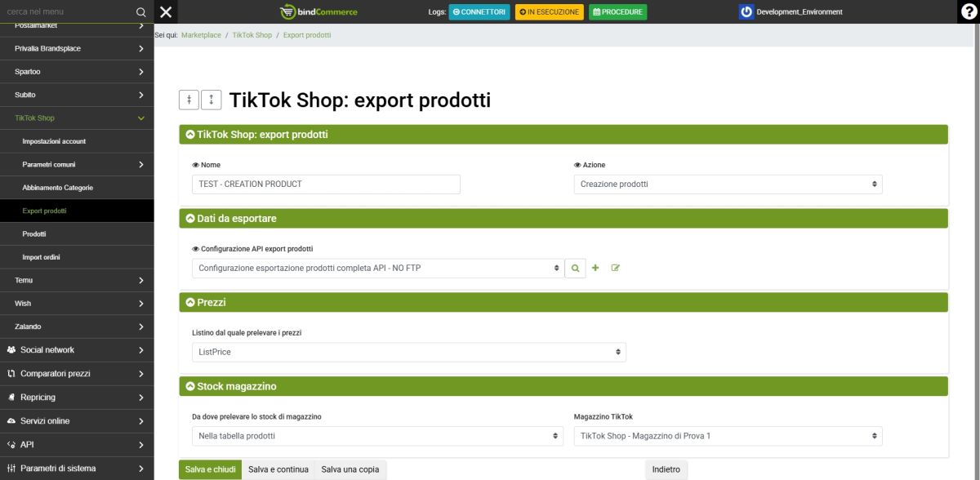The image size is (980, 480).
Task: Open Abbinamento Categorie in sidebar
Action: tap(77, 188)
